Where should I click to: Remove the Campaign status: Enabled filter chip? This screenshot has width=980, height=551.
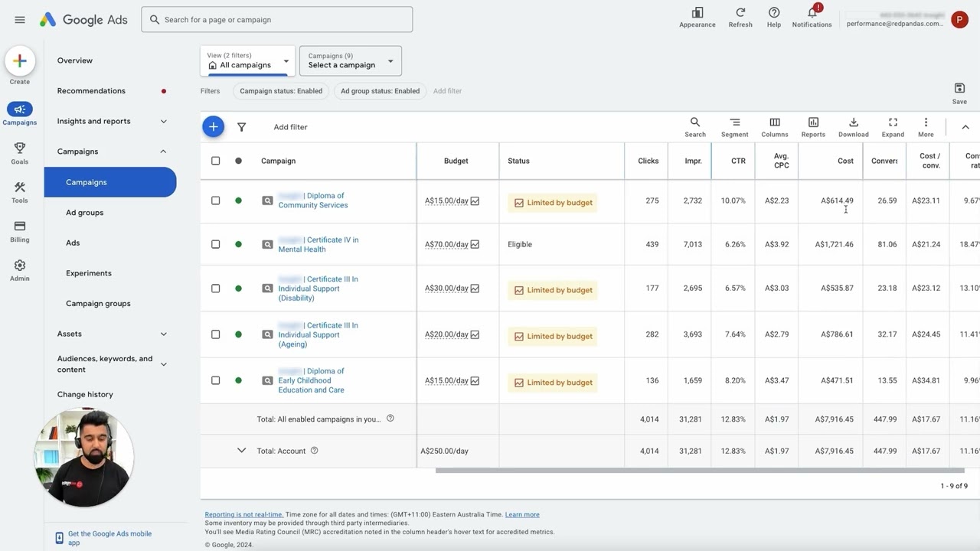[x=281, y=91]
